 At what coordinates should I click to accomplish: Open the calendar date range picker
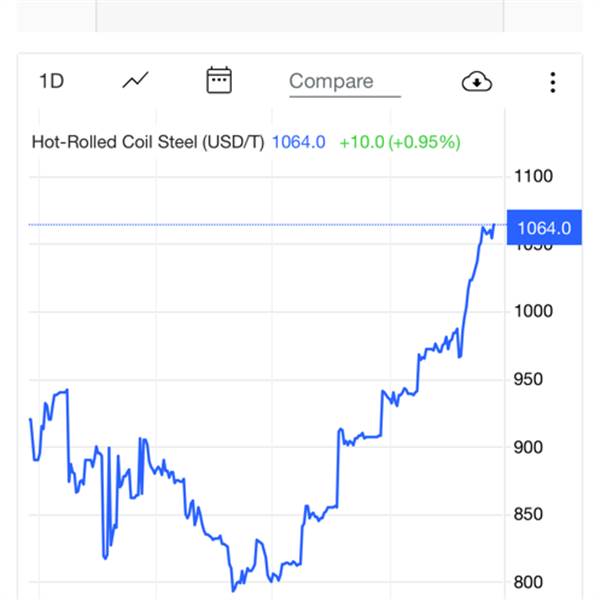pos(219,80)
